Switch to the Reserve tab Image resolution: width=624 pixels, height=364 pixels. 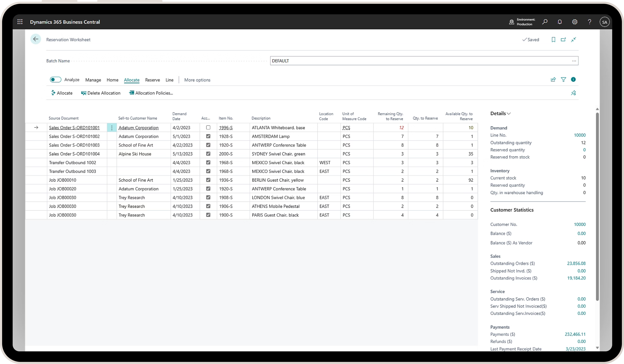coord(152,80)
